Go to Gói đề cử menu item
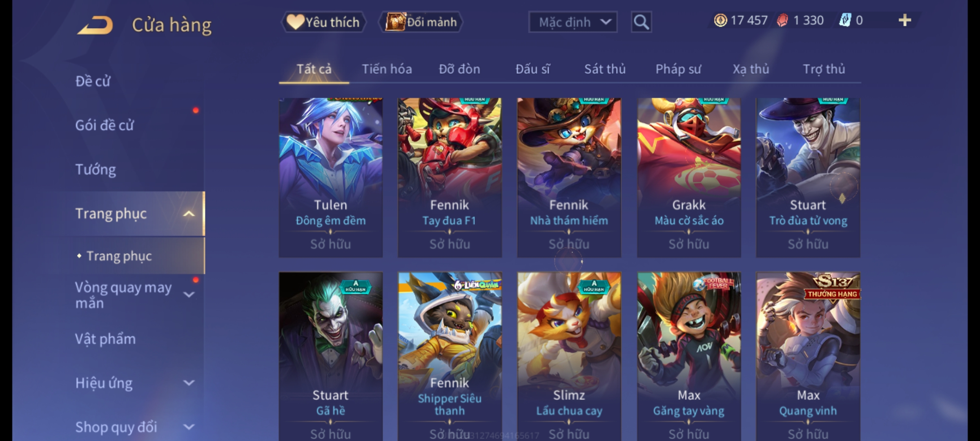The height and width of the screenshot is (441, 980). tap(105, 125)
